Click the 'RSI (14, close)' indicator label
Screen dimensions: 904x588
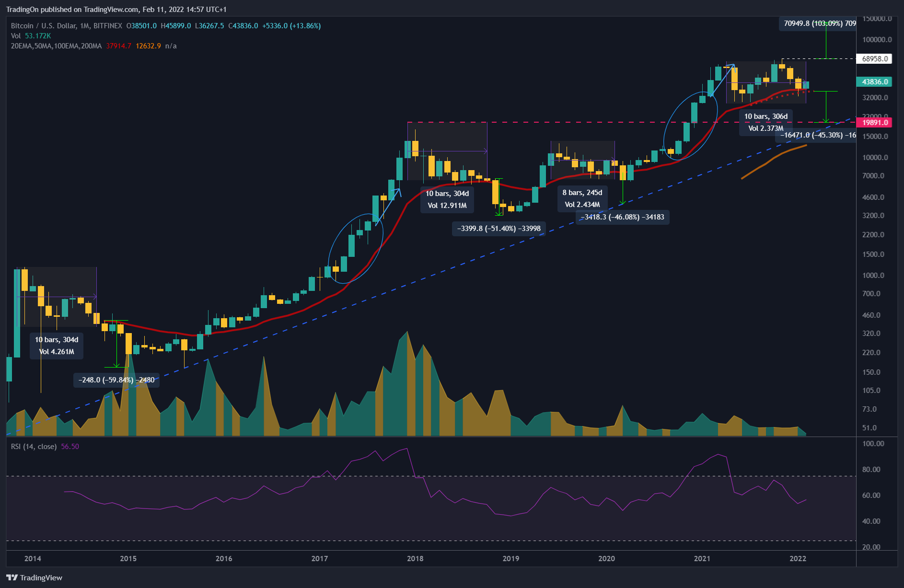tap(34, 447)
